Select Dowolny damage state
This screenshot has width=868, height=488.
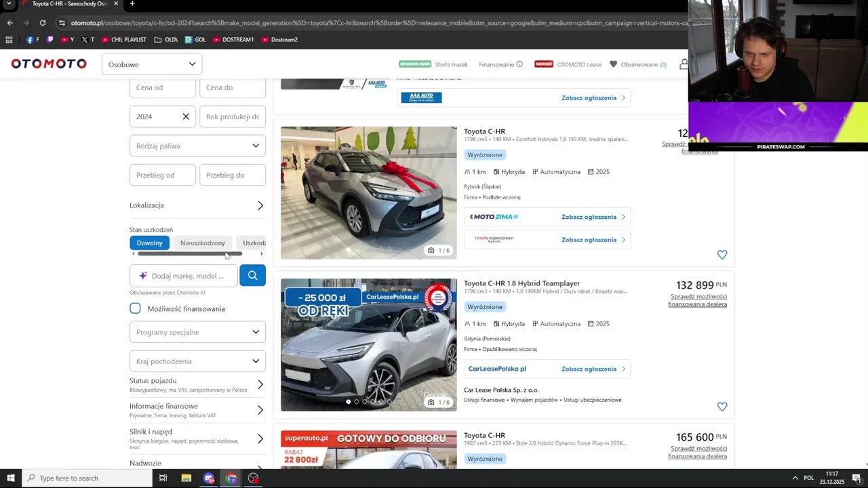(149, 243)
